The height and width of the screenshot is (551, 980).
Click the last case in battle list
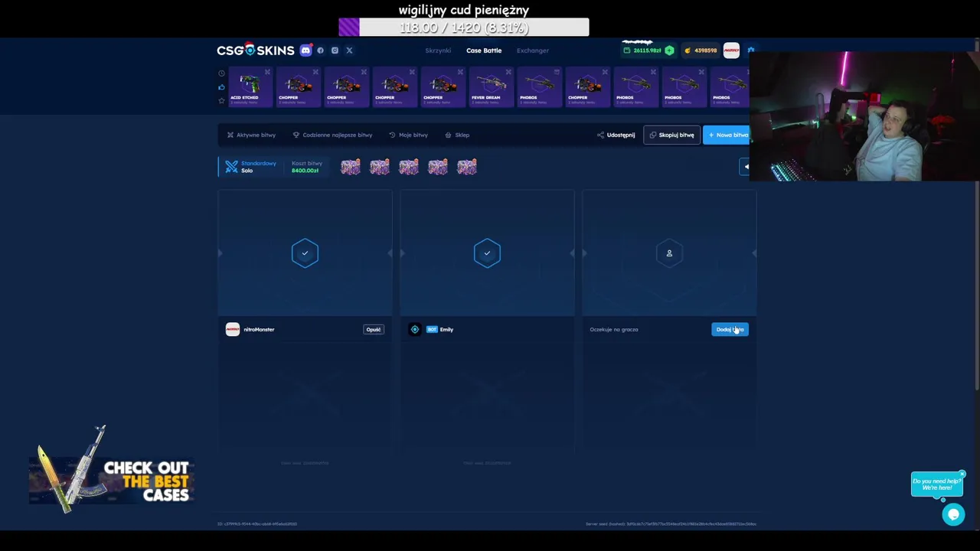(467, 167)
